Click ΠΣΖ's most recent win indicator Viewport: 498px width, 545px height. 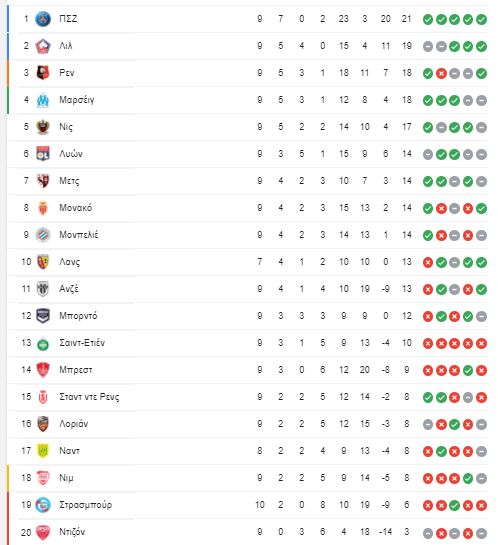(481, 19)
